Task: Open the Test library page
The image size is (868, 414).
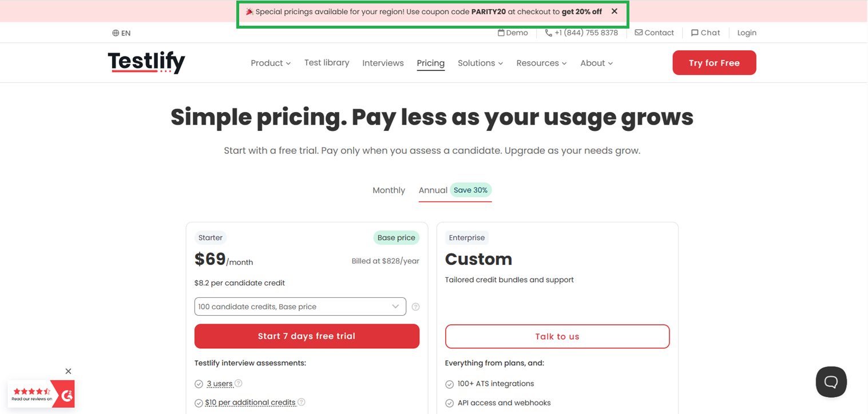Action: pyautogui.click(x=327, y=63)
